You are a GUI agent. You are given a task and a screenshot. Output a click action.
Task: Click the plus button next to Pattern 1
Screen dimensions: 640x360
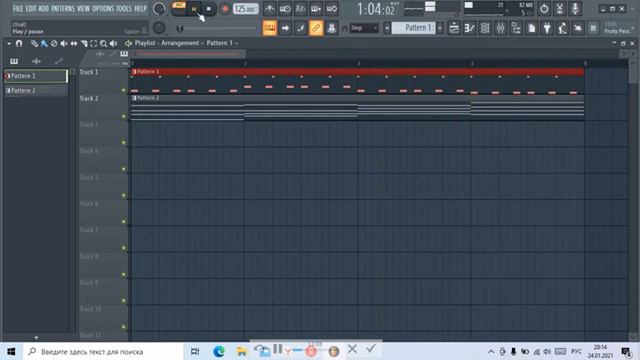click(x=440, y=28)
